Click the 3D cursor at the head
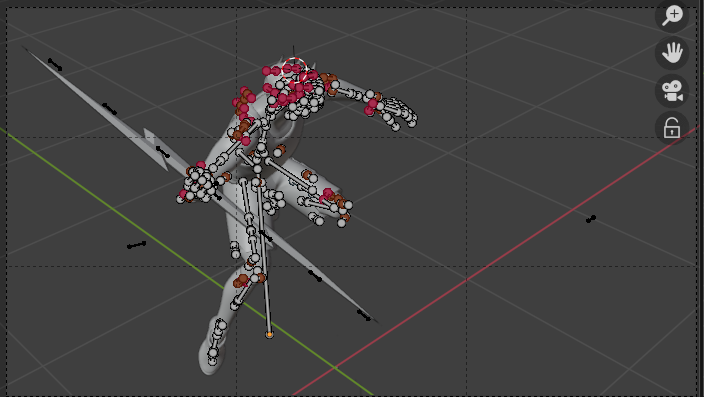This screenshot has width=704, height=397. [x=294, y=71]
